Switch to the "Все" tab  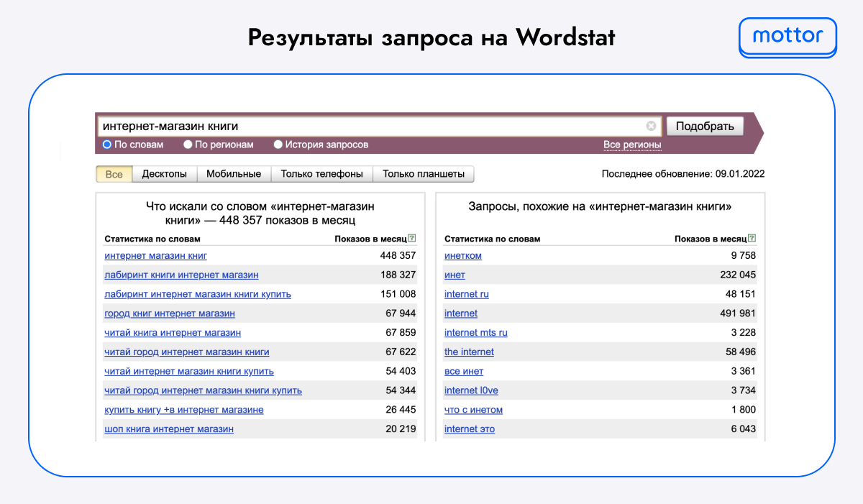[x=114, y=174]
